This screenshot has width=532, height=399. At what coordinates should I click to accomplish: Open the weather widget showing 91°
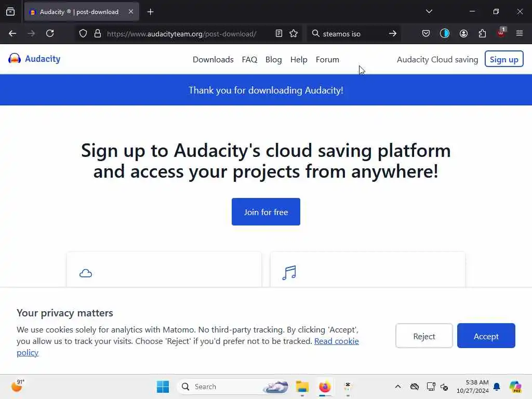(x=18, y=386)
